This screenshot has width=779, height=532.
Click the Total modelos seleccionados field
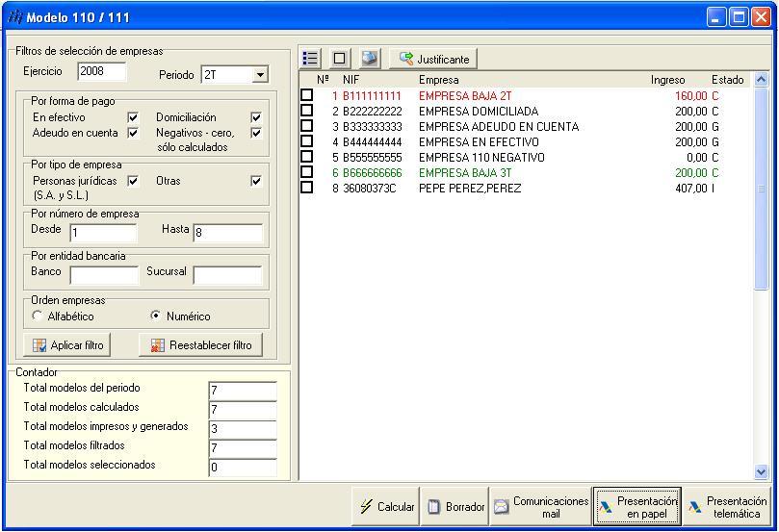(x=243, y=467)
